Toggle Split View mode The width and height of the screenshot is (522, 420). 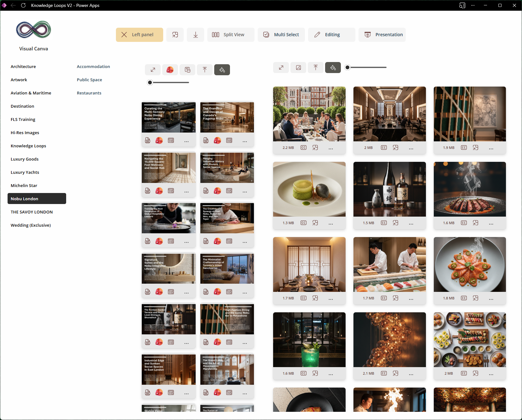[231, 35]
